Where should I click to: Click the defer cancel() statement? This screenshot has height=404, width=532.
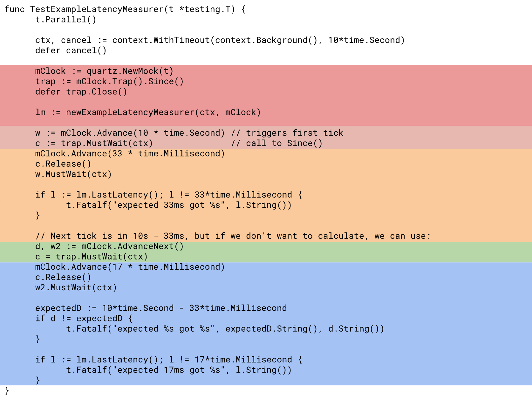pyautogui.click(x=71, y=50)
